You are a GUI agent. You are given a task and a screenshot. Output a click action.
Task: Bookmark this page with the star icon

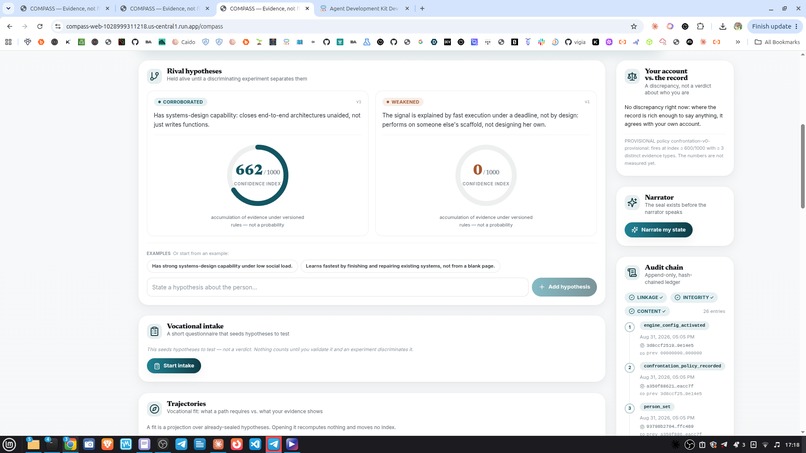pos(633,26)
